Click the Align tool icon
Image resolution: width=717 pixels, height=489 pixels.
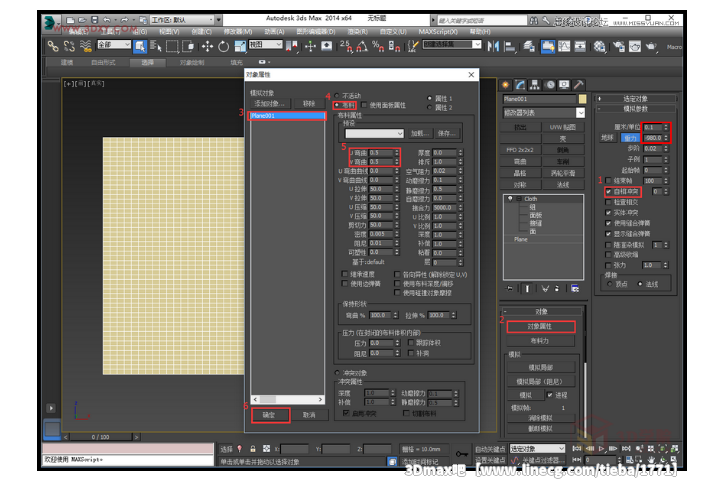pyautogui.click(x=509, y=46)
